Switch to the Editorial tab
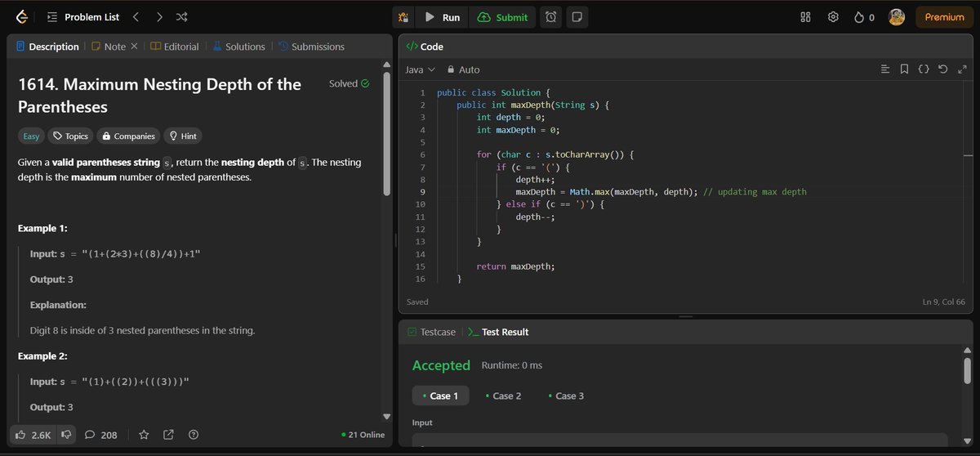Viewport: 980px width, 456px height. [x=175, y=47]
